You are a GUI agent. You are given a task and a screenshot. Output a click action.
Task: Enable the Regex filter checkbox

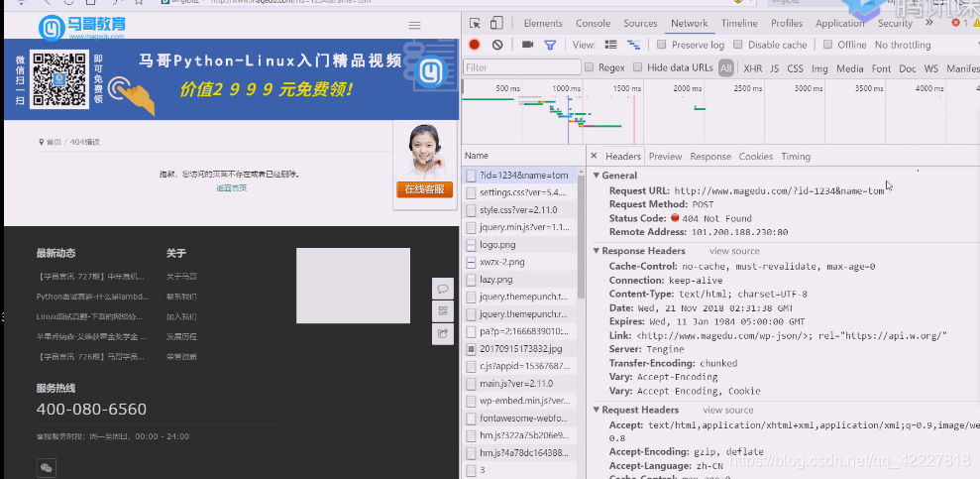[x=589, y=66]
